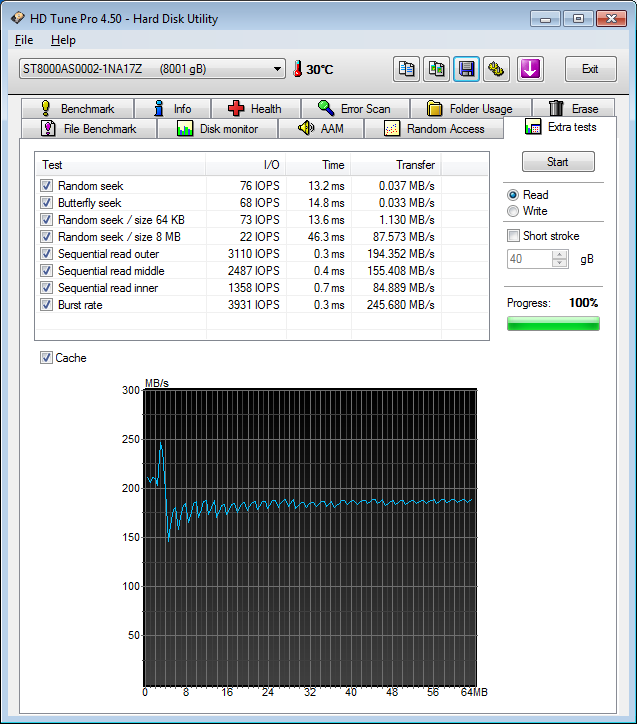Screen dimensions: 637x724
Task: Click the 194.352 MB/s transfer value
Action: [401, 254]
